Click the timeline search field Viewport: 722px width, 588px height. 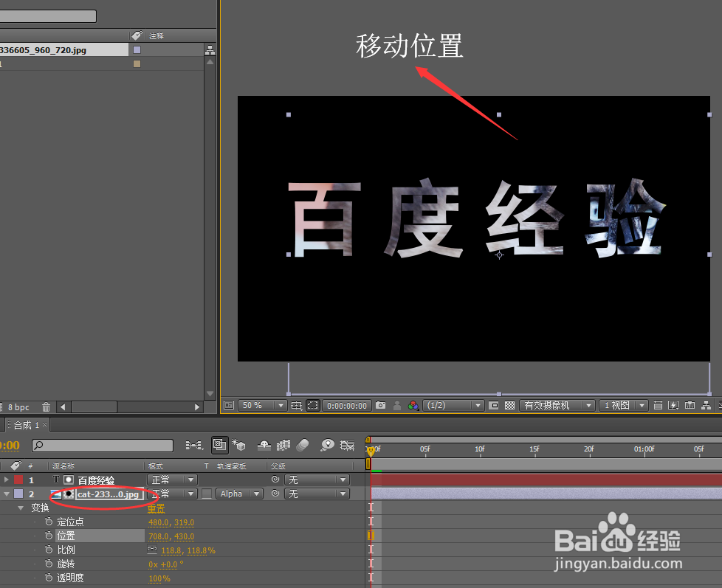101,445
